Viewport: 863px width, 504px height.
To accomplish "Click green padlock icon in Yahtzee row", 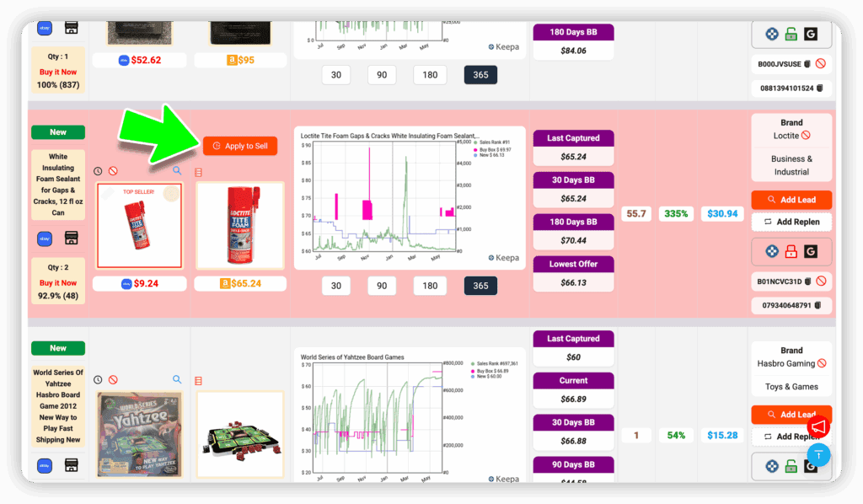I will 791,466.
